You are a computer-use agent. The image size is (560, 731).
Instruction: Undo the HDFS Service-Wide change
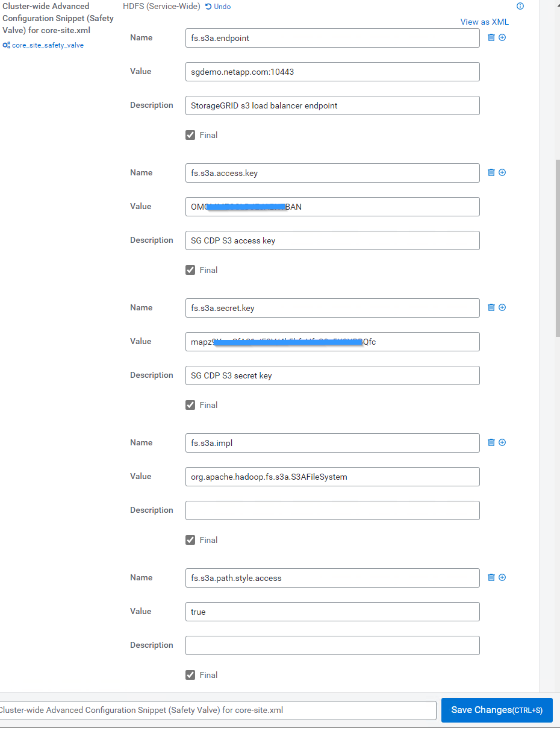coord(218,7)
